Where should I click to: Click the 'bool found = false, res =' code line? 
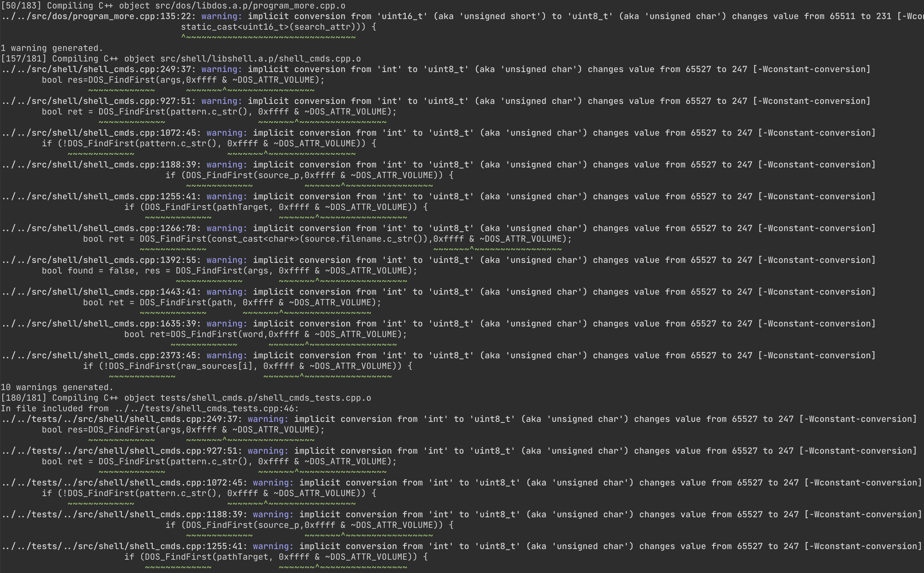229,271
